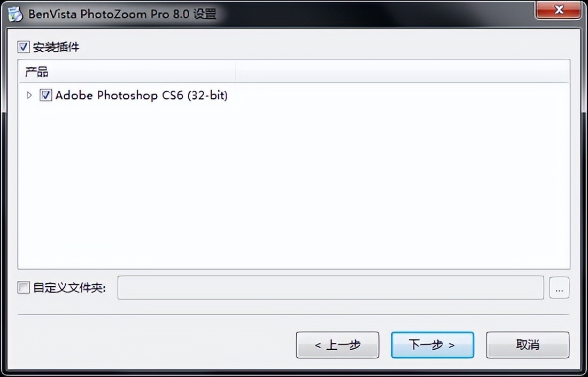The width and height of the screenshot is (588, 377).
Task: Continue with the 下一步 button
Action: (x=432, y=345)
